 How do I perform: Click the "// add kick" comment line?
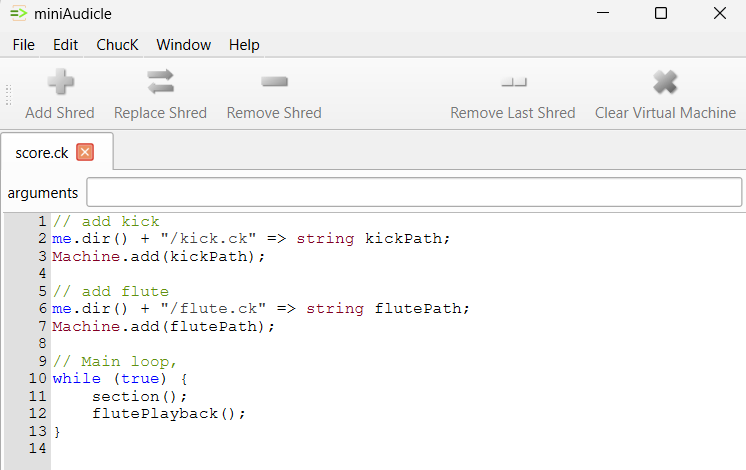(x=106, y=221)
